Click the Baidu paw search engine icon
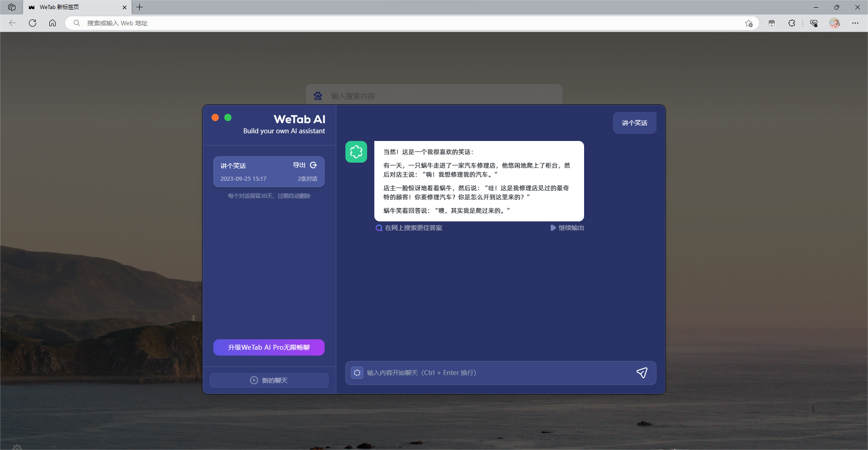 pyautogui.click(x=318, y=96)
